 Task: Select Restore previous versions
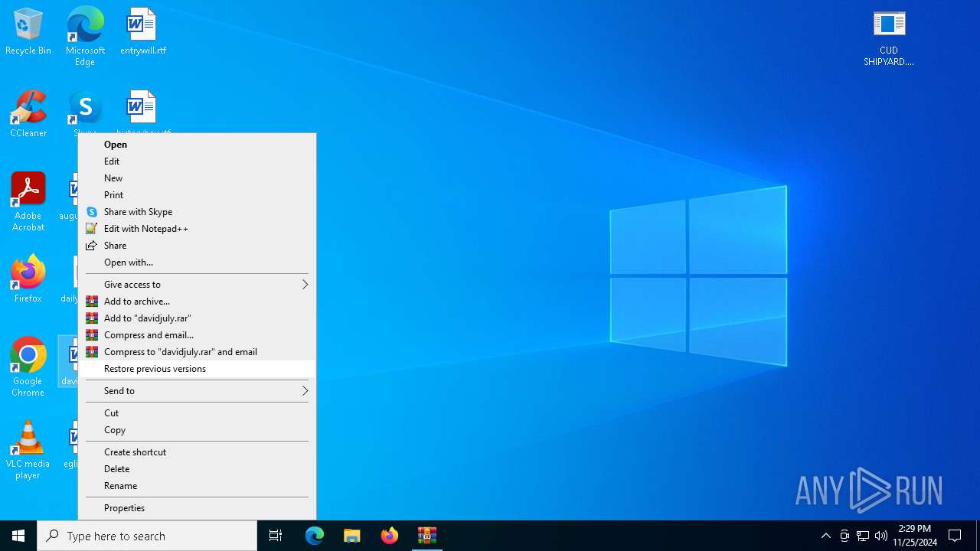198,368
